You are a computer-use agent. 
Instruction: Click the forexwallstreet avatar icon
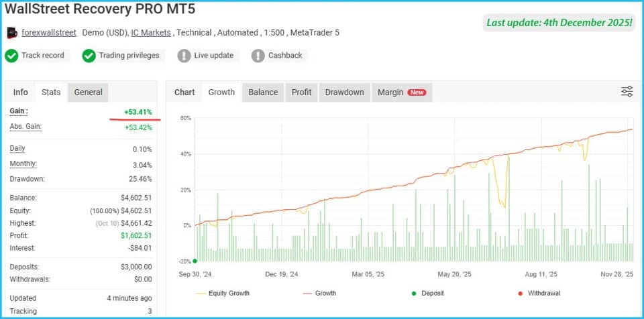coord(12,32)
